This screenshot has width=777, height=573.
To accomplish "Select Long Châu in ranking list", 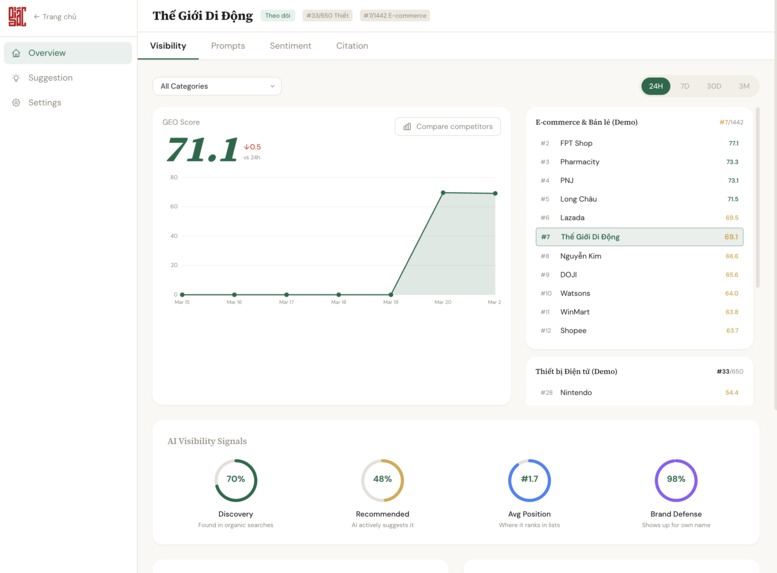I will pos(639,199).
